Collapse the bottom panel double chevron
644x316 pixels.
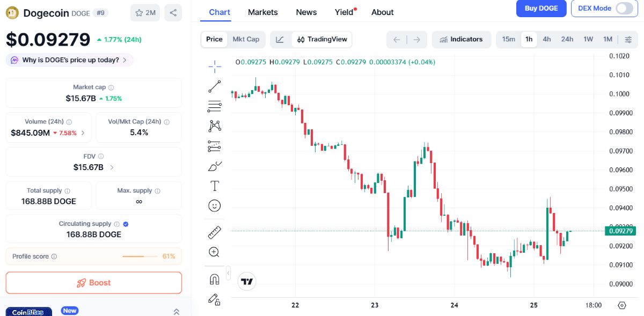(x=176, y=311)
